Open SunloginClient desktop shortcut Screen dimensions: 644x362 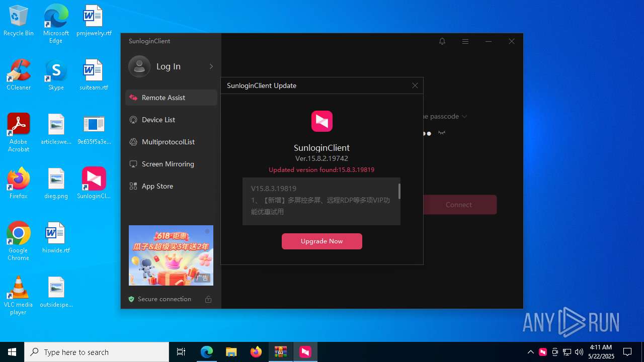click(x=94, y=184)
